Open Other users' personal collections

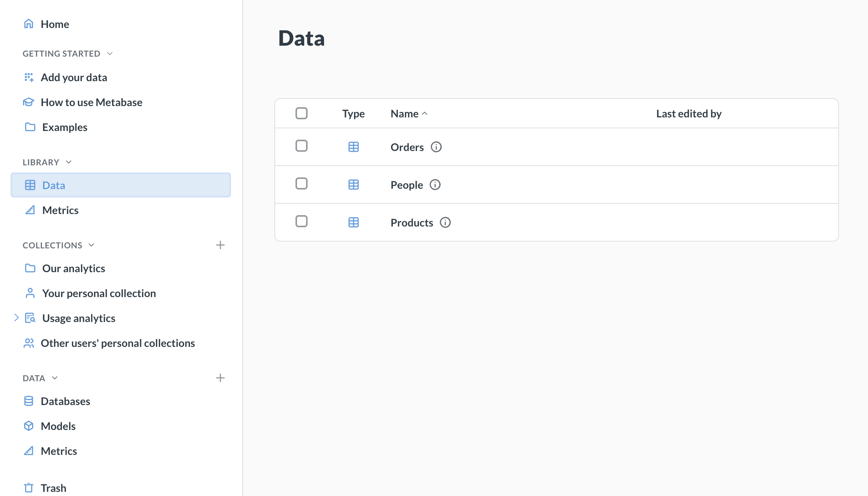pos(118,343)
